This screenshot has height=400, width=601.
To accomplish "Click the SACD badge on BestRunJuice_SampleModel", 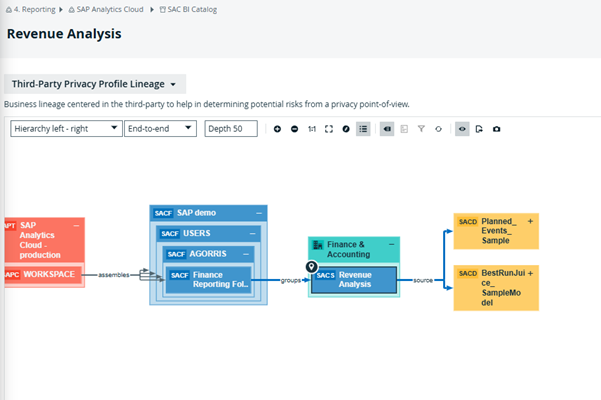I will pos(468,274).
